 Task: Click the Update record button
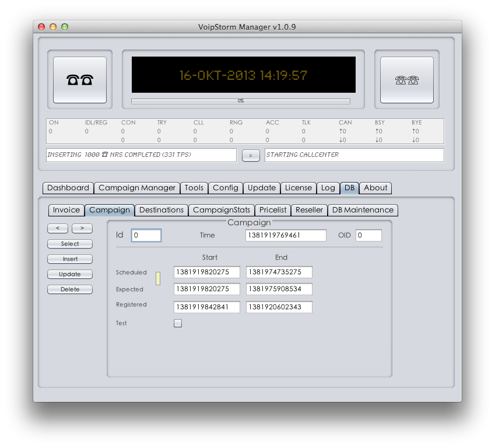70,274
